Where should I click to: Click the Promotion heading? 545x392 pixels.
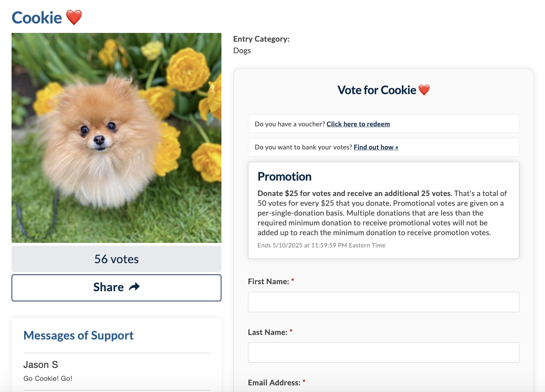[284, 177]
